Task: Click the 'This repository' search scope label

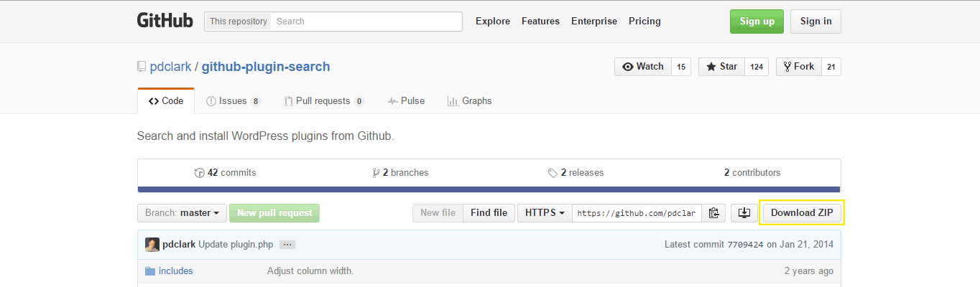Action: click(x=239, y=22)
